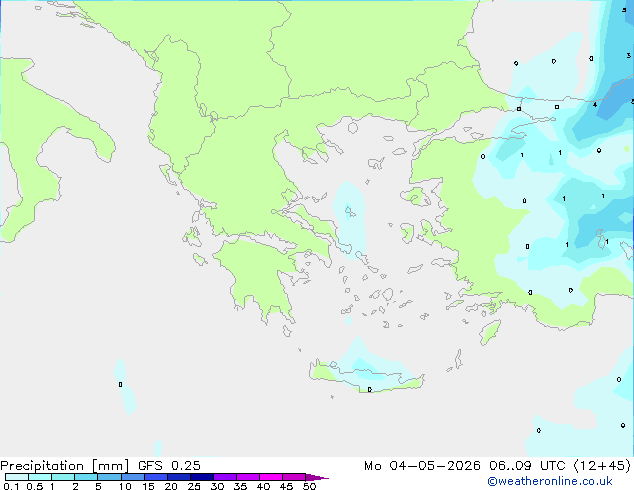The width and height of the screenshot is (634, 490).
Task: Select the '(12+45)' forecast hour text
Action: [602, 466]
